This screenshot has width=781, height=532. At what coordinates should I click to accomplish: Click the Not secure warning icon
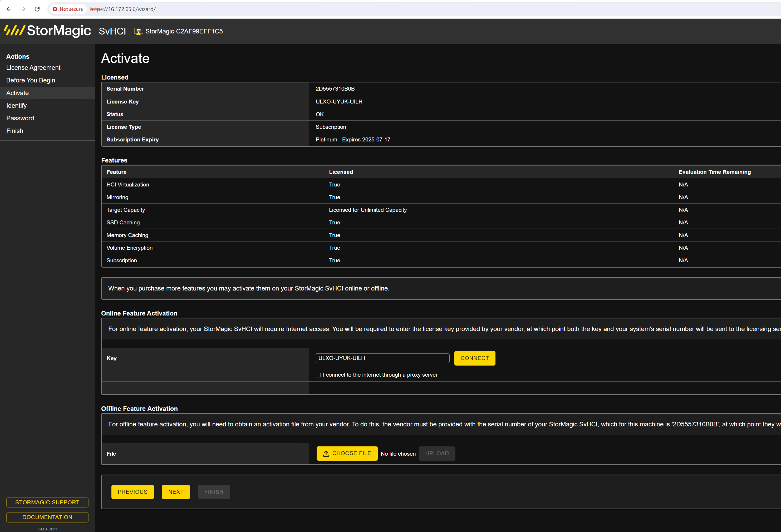[55, 9]
